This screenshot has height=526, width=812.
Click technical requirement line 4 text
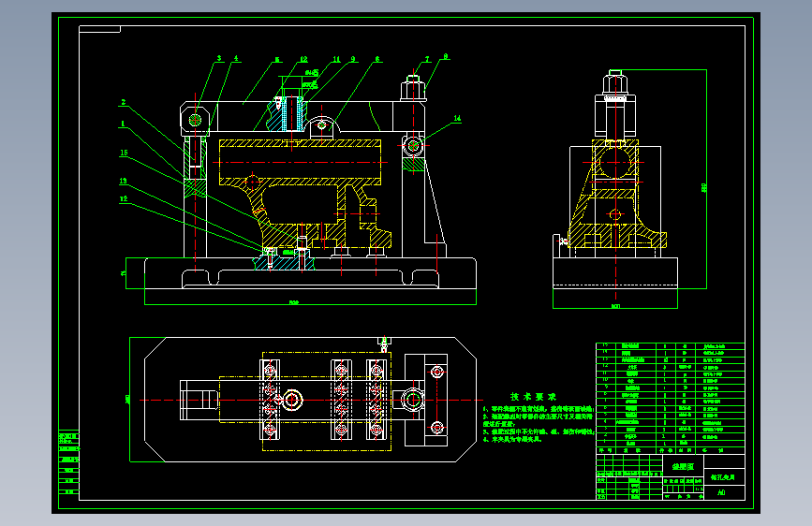coord(512,439)
